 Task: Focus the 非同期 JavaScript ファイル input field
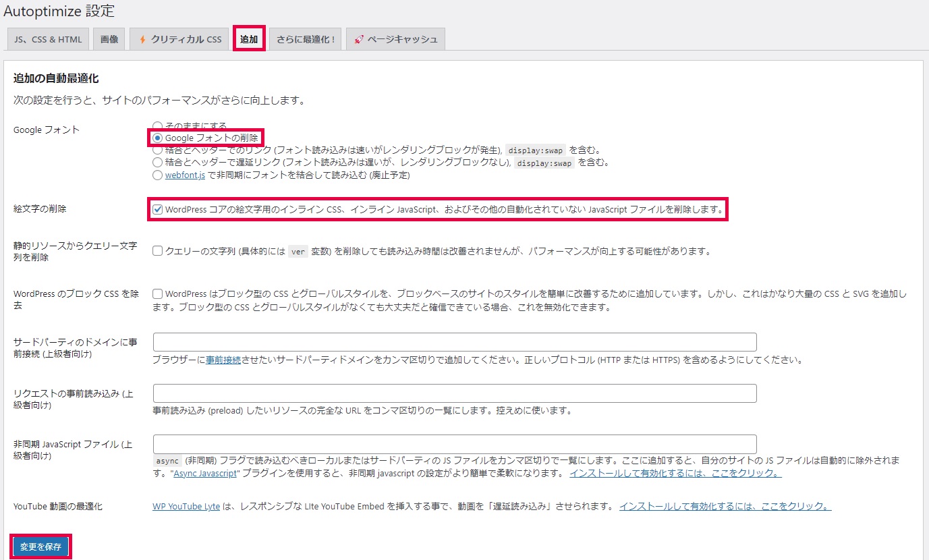(x=455, y=444)
